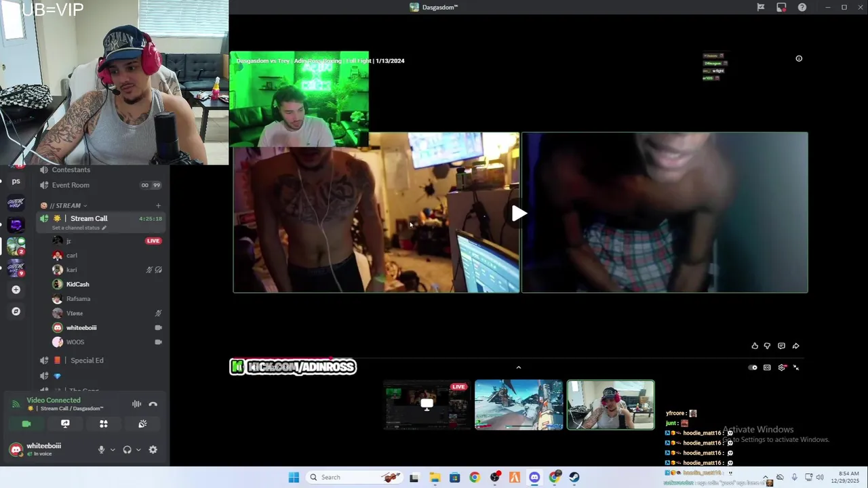Play the paused fight video
This screenshot has height=488, width=868.
click(519, 213)
